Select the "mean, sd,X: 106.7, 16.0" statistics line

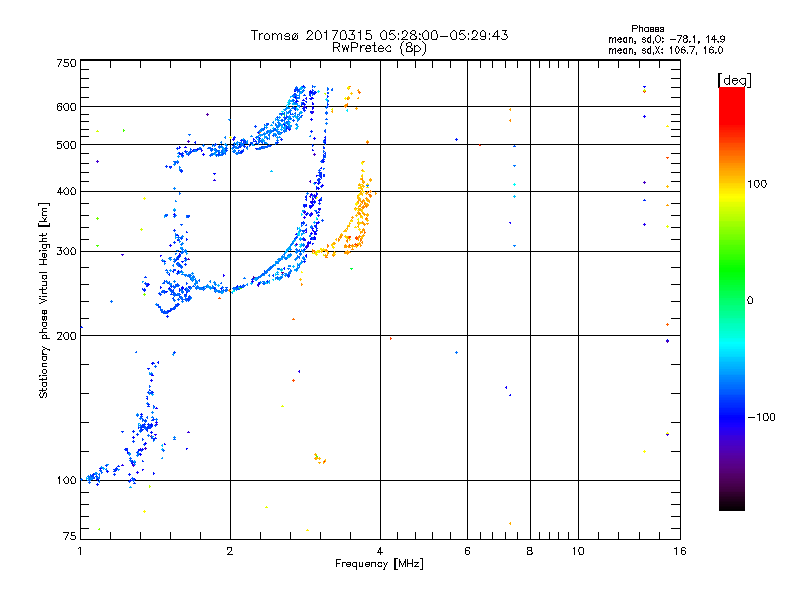pos(665,50)
